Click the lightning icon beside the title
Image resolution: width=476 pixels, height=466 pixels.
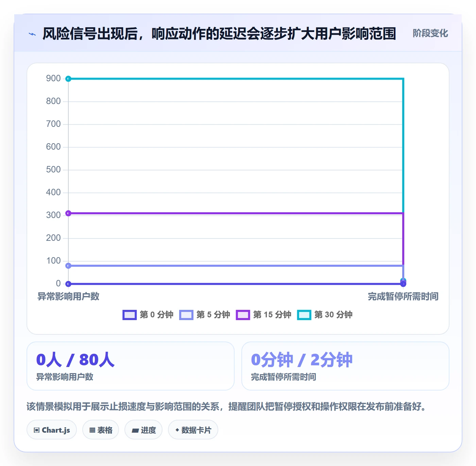click(32, 34)
